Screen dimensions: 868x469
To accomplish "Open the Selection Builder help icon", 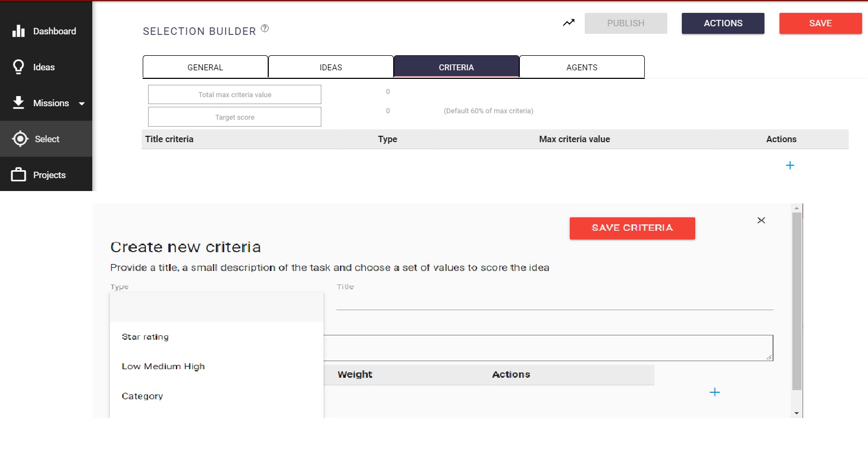I will [264, 28].
